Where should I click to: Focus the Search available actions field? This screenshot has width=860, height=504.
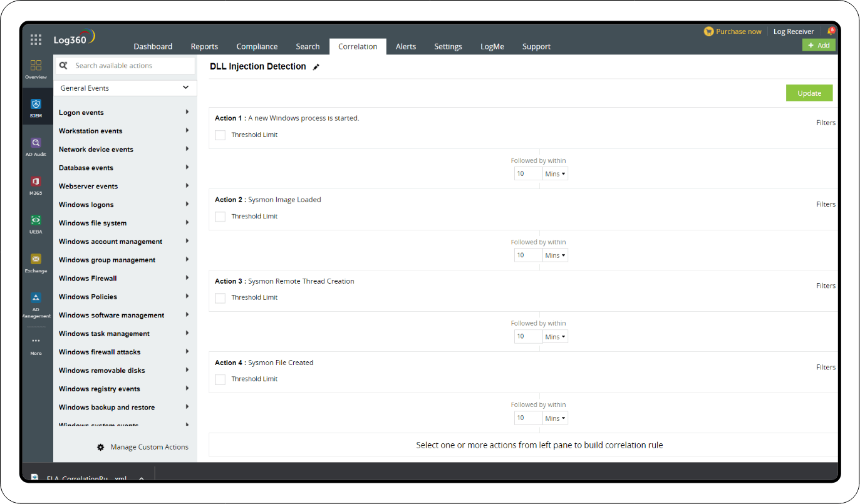coord(125,65)
